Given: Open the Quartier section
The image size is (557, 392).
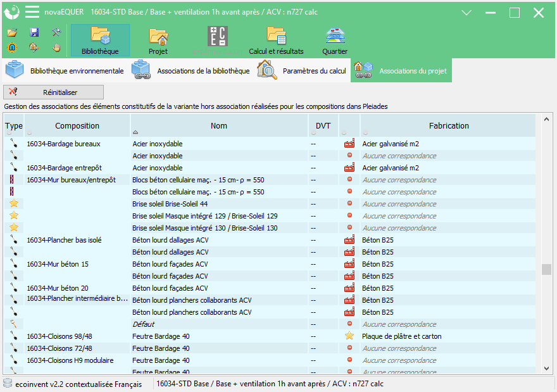Looking at the screenshot, I should click(335, 40).
